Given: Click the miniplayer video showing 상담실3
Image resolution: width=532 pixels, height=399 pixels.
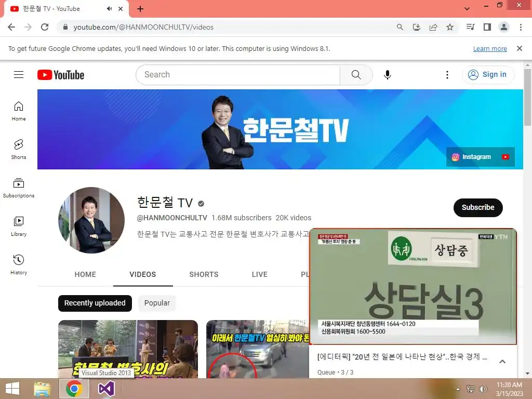Looking at the screenshot, I should pos(413,286).
